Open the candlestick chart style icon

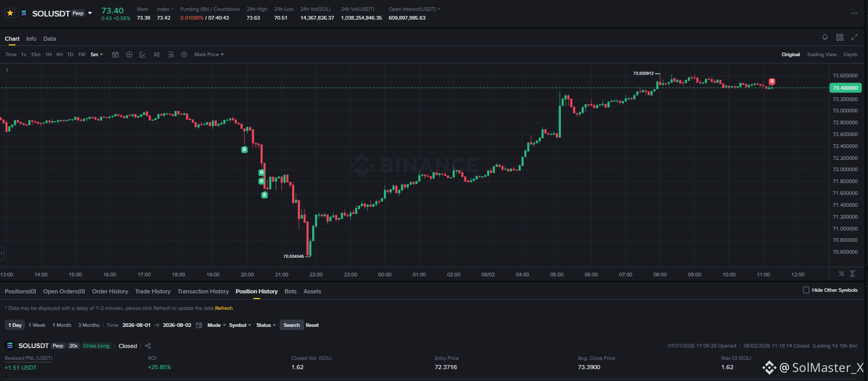[156, 55]
